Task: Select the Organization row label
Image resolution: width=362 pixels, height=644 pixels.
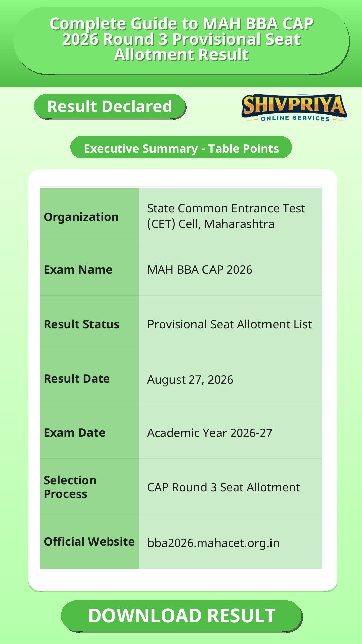Action: pyautogui.click(x=81, y=217)
